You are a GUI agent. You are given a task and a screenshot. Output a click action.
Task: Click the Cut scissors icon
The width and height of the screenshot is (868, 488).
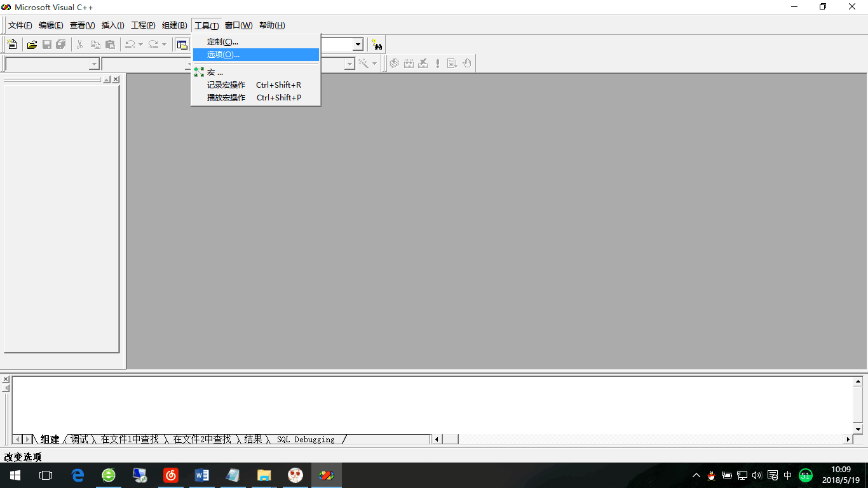[80, 44]
